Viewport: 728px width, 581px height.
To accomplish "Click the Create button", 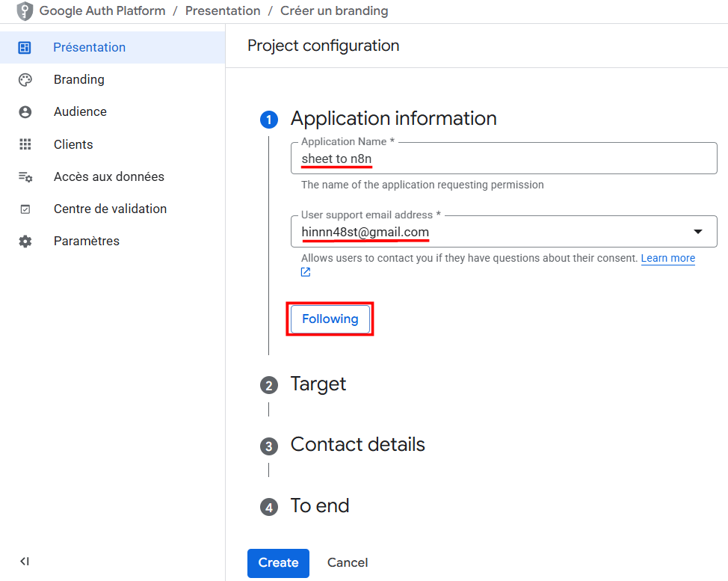I will [x=278, y=562].
